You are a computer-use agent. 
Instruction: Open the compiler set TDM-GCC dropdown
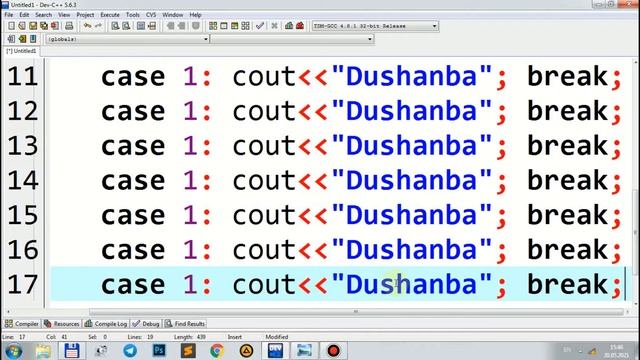tap(375, 26)
